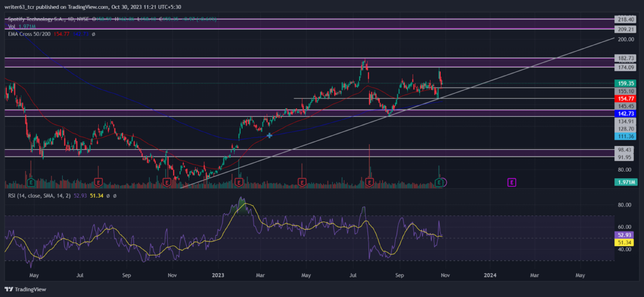Screen dimensions: 644x297
Task: Select the EMA Cross 50/200 indicator label
Action: pyautogui.click(x=29, y=34)
